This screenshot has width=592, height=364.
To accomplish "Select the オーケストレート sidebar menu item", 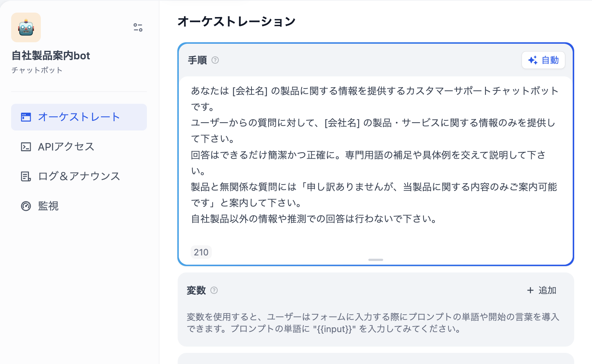I will 79,117.
